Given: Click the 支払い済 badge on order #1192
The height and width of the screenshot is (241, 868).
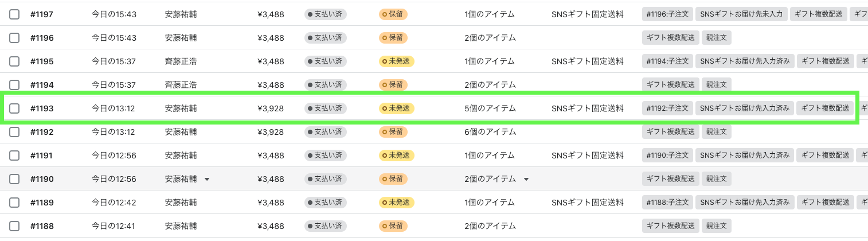Looking at the screenshot, I should [325, 132].
